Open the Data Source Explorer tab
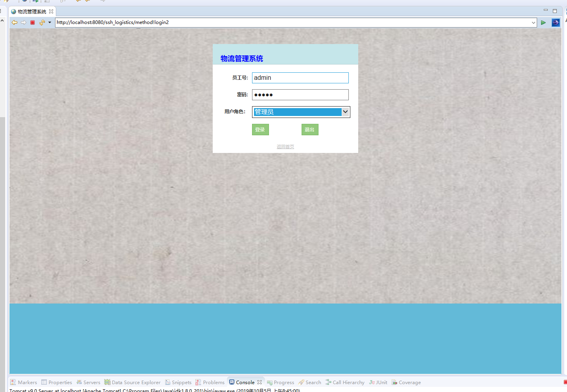The width and height of the screenshot is (567, 392). pyautogui.click(x=133, y=382)
